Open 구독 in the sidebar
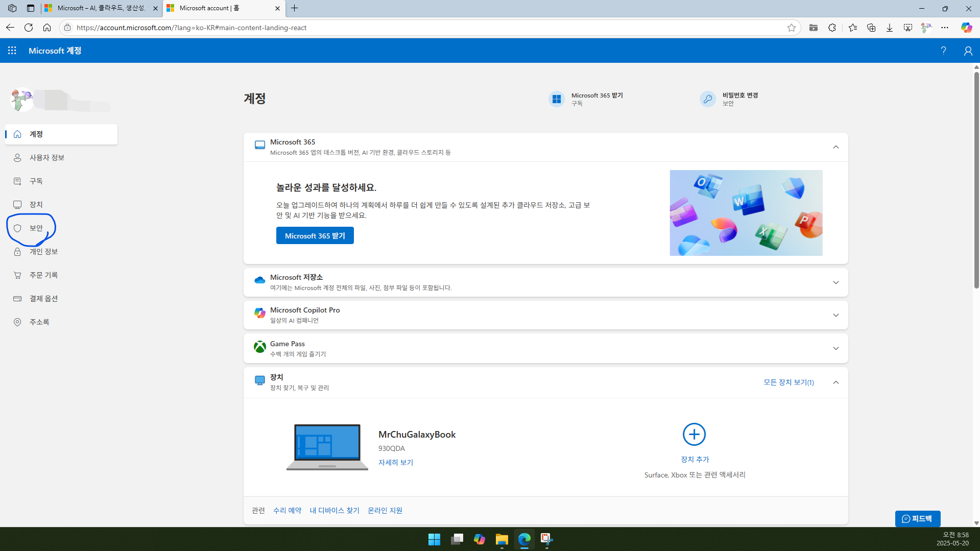Image resolution: width=980 pixels, height=551 pixels. click(x=61, y=181)
